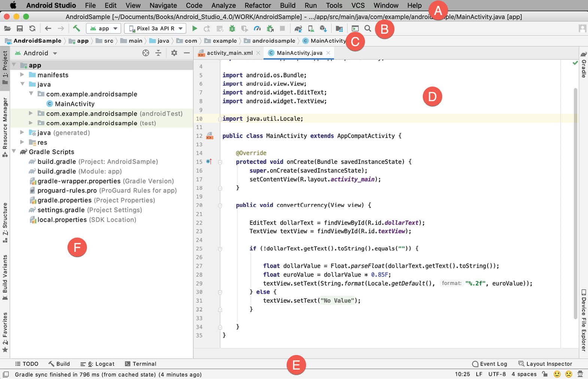This screenshot has height=379, width=588.
Task: Open the Pixel 3a API R device dropdown
Action: [x=155, y=28]
